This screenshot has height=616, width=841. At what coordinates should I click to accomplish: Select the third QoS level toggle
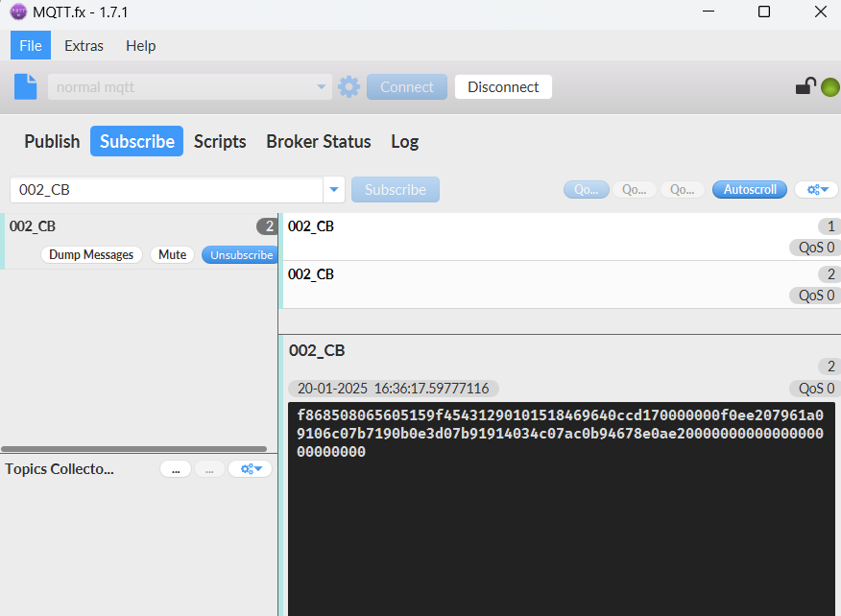(x=683, y=189)
